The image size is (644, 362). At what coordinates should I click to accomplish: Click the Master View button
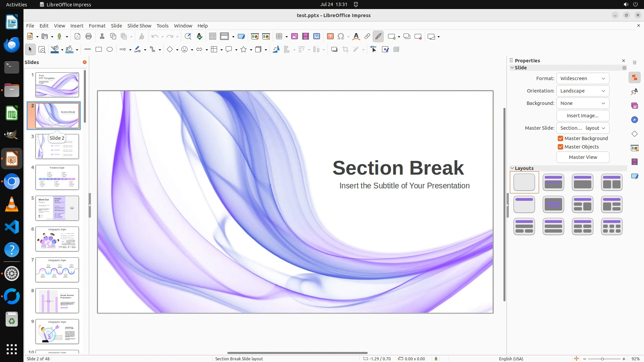click(583, 157)
